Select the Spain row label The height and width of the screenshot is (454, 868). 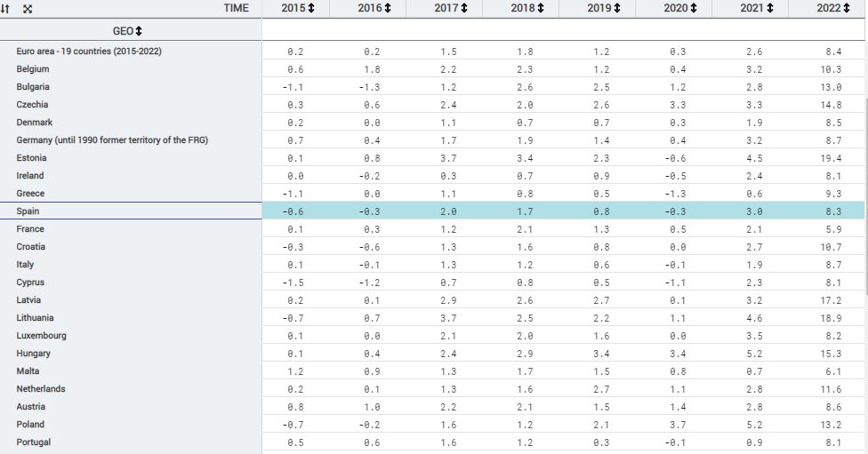pyautogui.click(x=29, y=211)
